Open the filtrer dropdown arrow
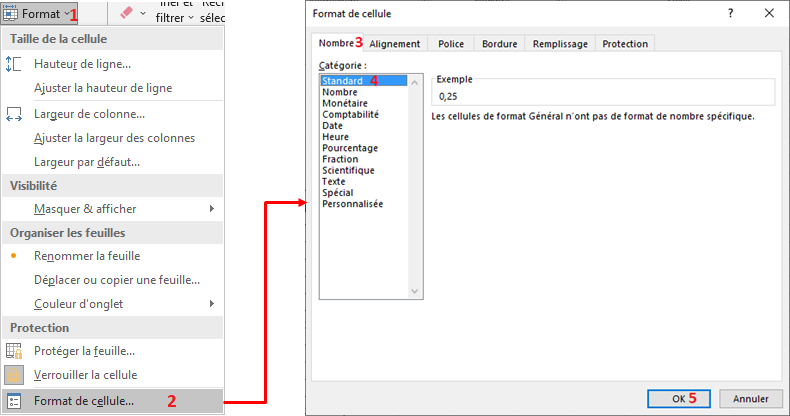790x416 pixels. tap(191, 18)
